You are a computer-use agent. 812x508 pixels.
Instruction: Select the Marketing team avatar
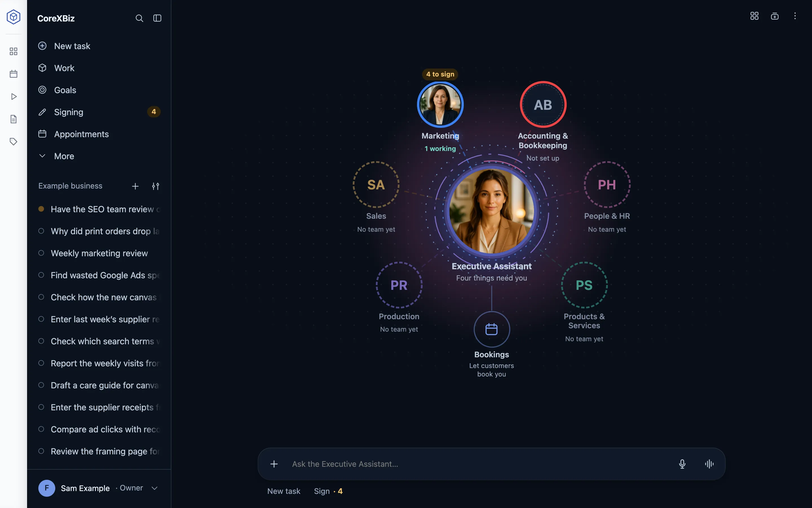point(440,104)
